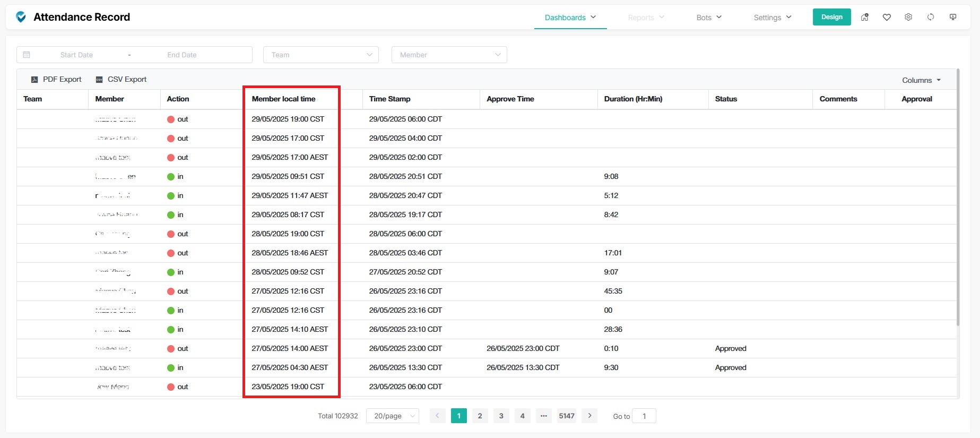Click the refresh sync icon
Viewport: 980px width, 438px height.
pos(931,17)
